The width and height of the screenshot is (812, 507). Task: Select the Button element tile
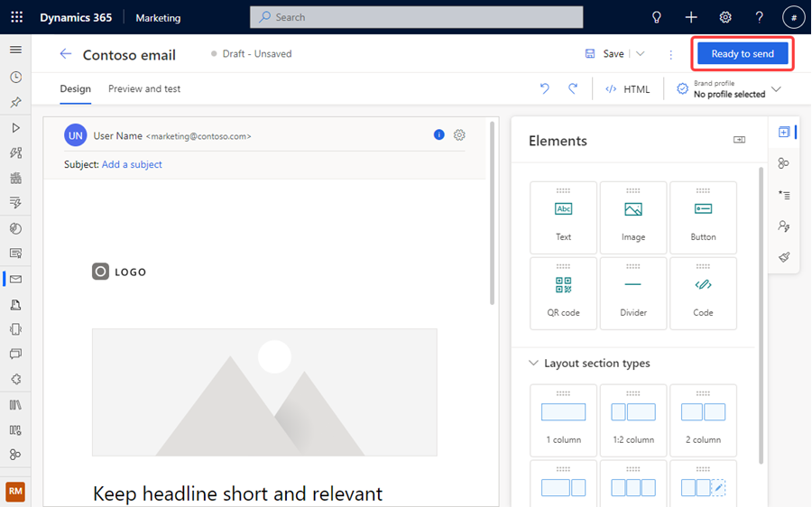click(x=703, y=217)
